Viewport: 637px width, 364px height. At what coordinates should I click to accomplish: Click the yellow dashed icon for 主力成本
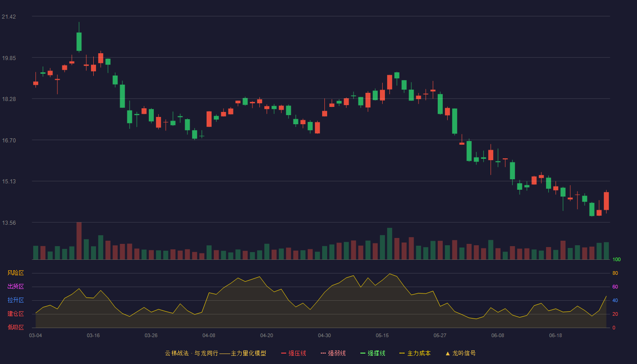click(x=402, y=353)
